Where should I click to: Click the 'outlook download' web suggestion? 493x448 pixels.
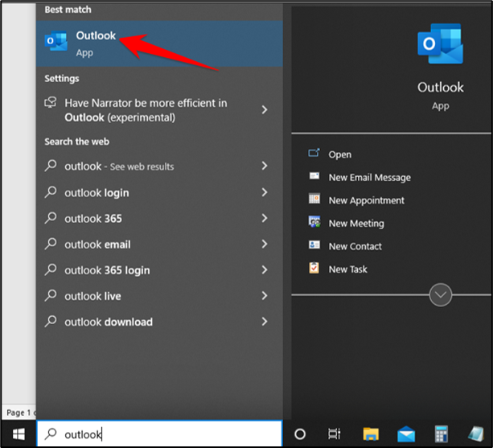click(x=108, y=322)
